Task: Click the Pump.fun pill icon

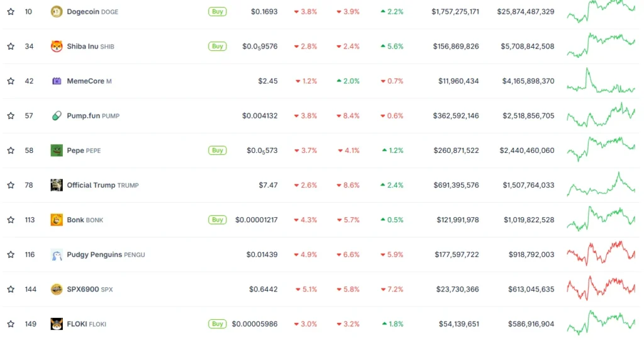Action: tap(57, 116)
